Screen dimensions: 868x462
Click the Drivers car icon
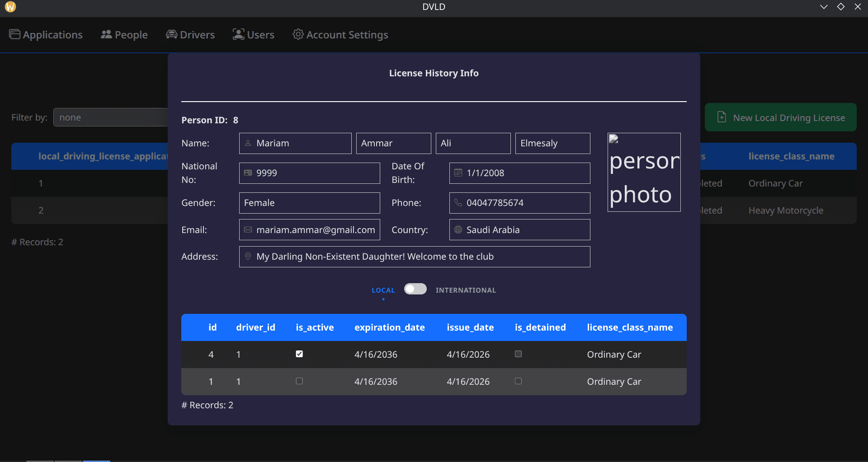pos(171,34)
